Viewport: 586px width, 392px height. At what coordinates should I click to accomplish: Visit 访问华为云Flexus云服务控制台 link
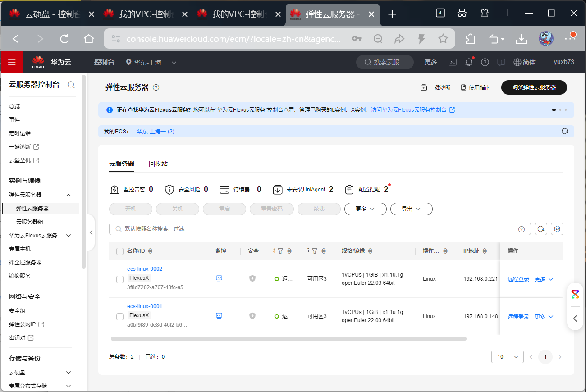click(413, 109)
